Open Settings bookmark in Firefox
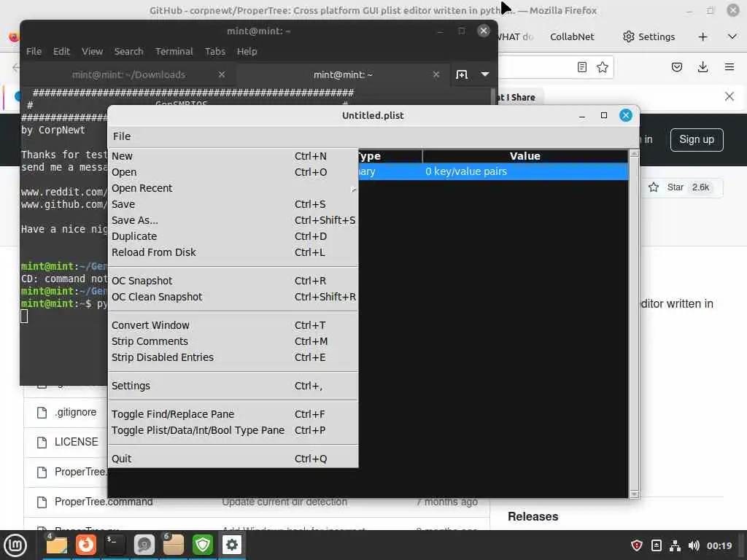Viewport: 747px width, 560px height. pyautogui.click(x=649, y=36)
